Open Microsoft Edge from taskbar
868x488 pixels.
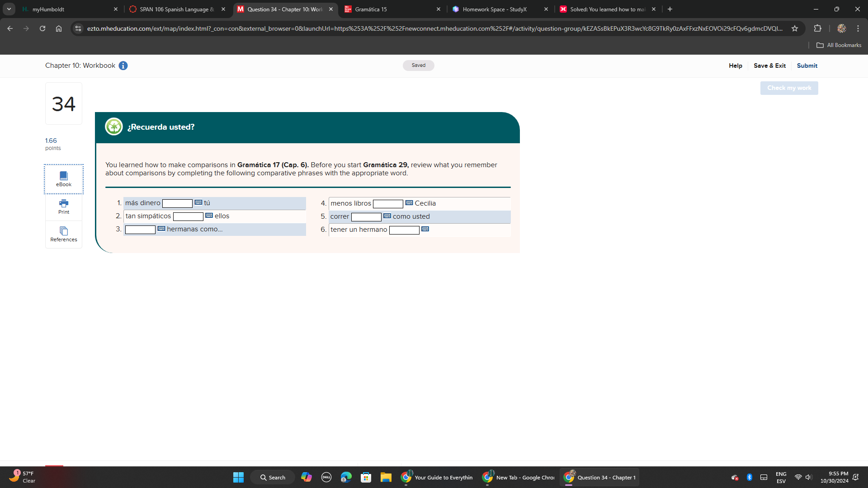pyautogui.click(x=346, y=477)
